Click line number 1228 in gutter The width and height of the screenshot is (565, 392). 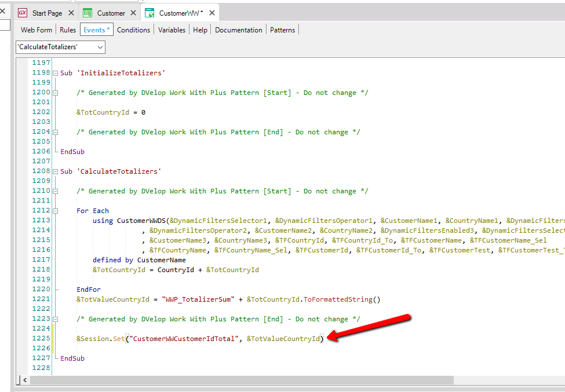click(41, 368)
